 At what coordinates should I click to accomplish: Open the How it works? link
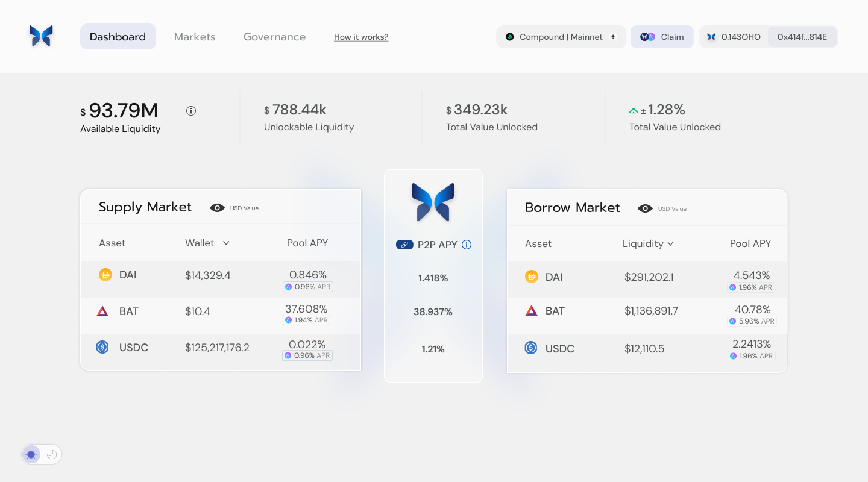tap(361, 37)
